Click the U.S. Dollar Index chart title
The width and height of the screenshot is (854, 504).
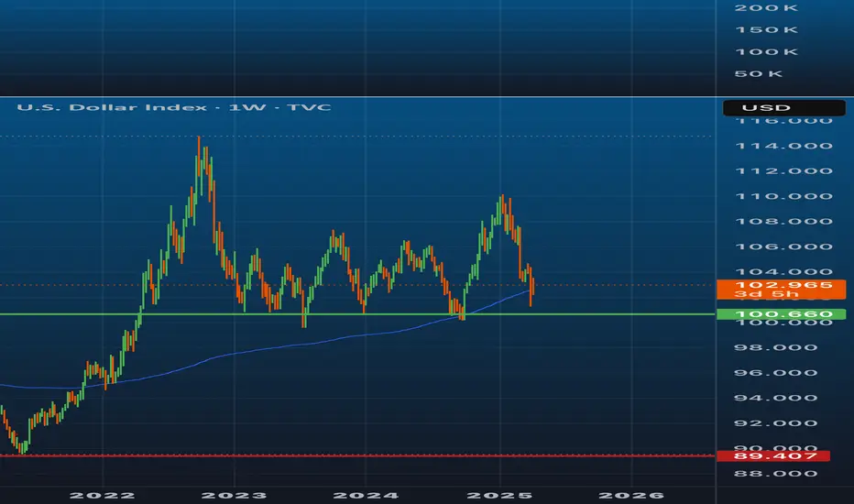(174, 107)
